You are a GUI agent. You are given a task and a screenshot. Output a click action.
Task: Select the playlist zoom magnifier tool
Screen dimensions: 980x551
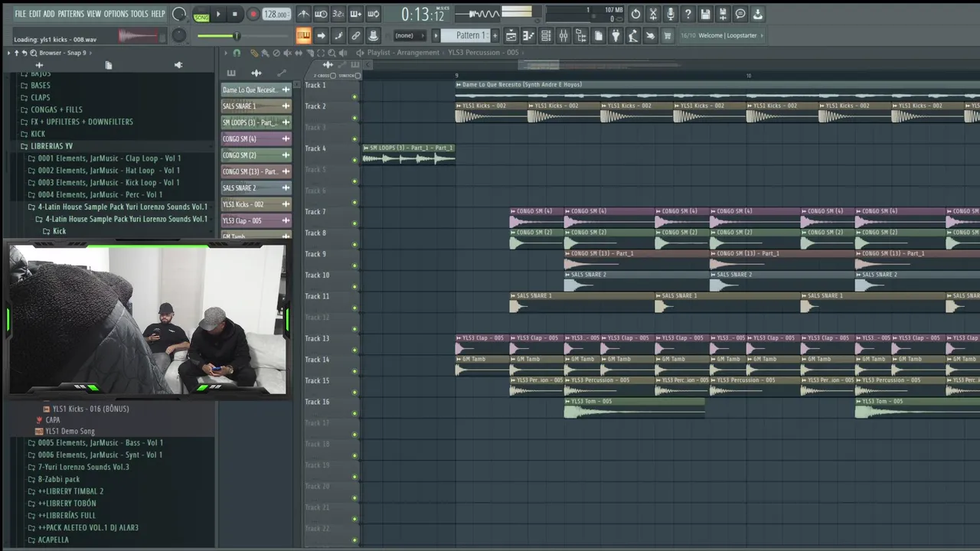[332, 53]
